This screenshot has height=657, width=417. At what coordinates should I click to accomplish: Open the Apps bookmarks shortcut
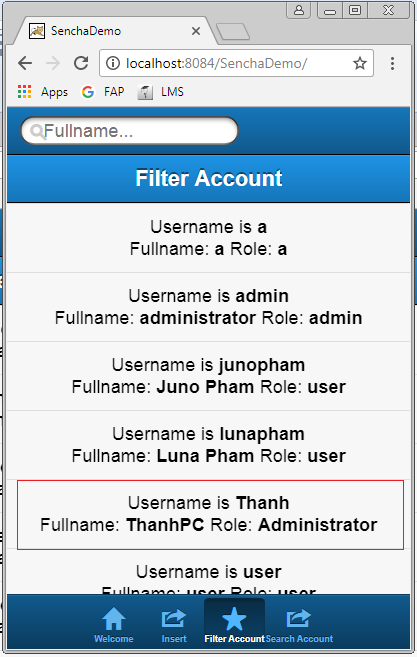coord(43,92)
